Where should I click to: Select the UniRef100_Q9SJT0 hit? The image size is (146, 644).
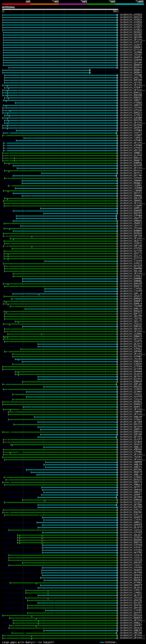(x=131, y=321)
